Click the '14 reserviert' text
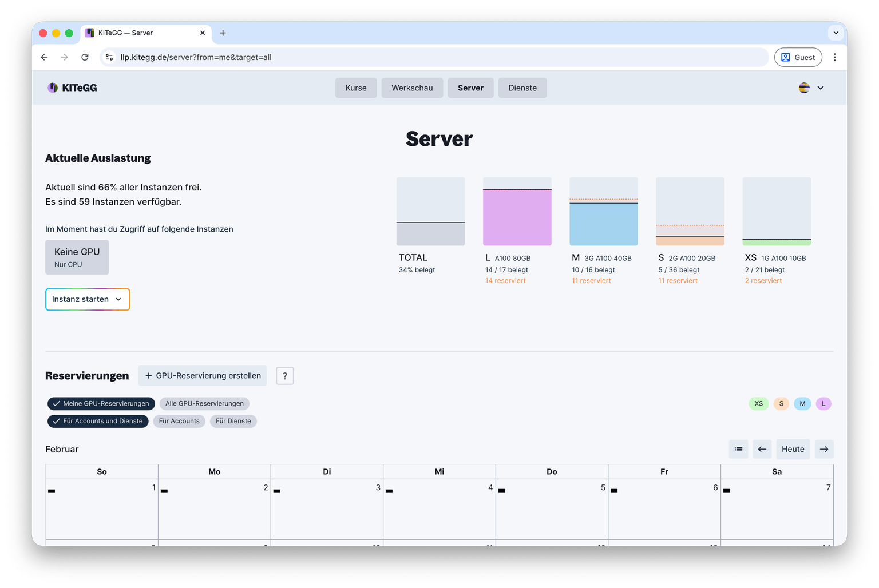The height and width of the screenshot is (588, 879). tap(505, 281)
